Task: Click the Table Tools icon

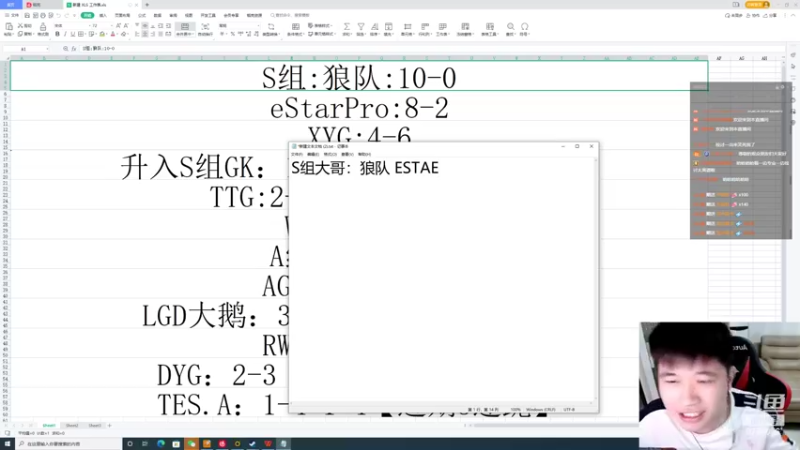Action: [490, 27]
